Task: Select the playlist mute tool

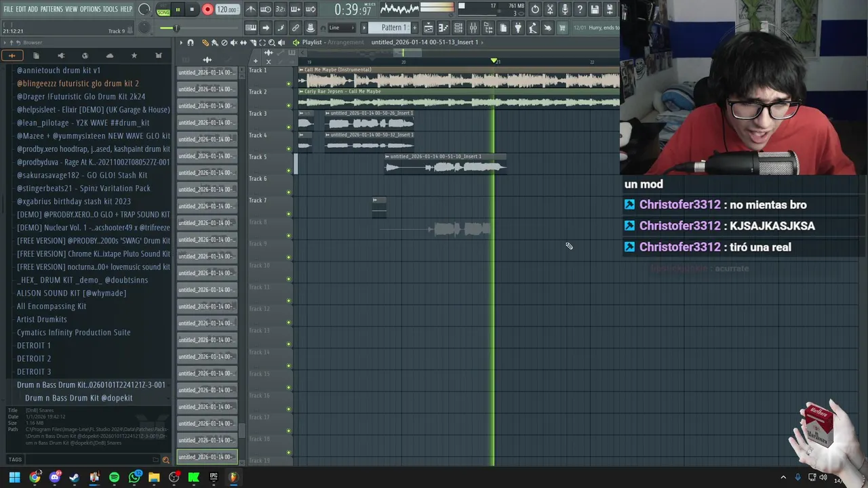Action: pyautogui.click(x=234, y=43)
